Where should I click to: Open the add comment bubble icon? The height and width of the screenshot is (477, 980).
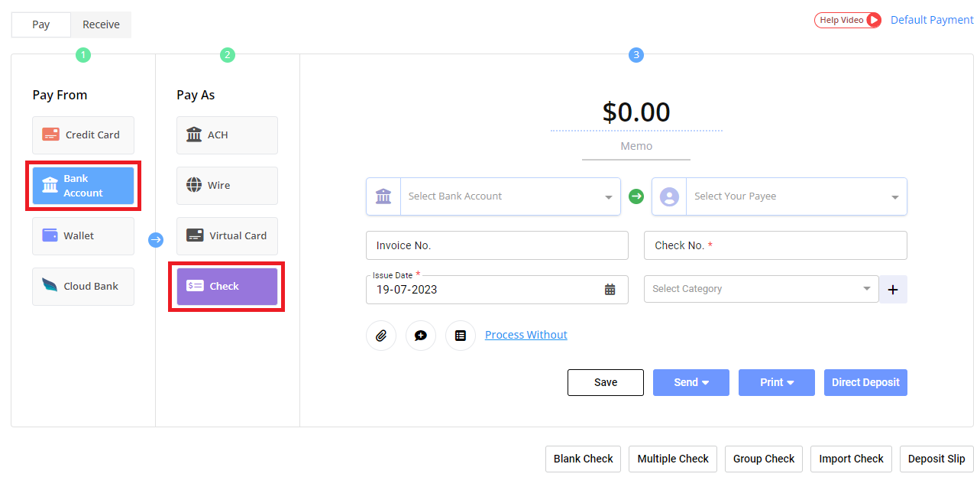click(x=421, y=336)
